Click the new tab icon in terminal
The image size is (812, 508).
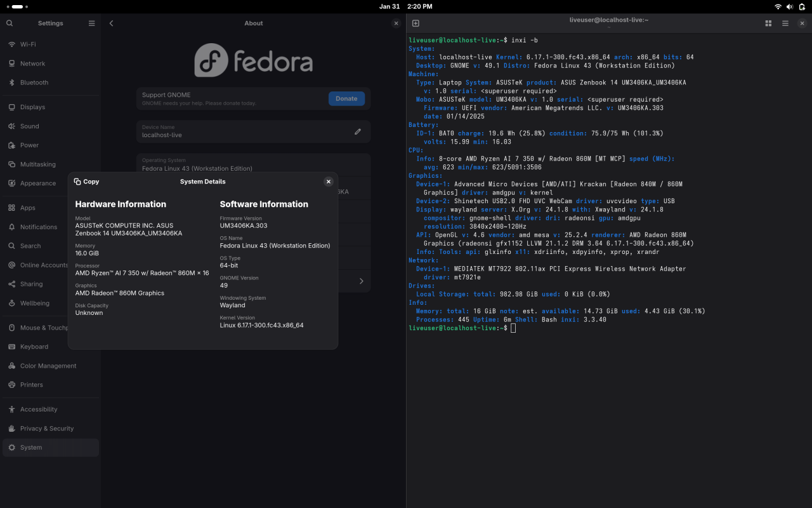click(416, 23)
